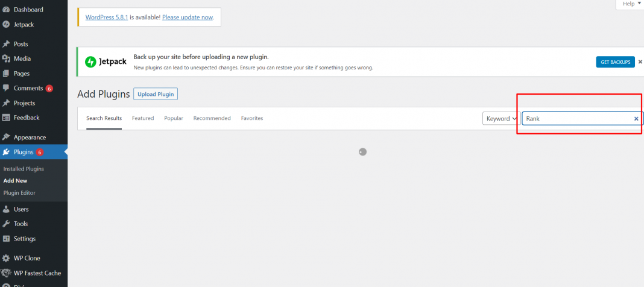Viewport: 644px width, 287px height.
Task: Open Installed Plugins submenu
Action: [24, 169]
